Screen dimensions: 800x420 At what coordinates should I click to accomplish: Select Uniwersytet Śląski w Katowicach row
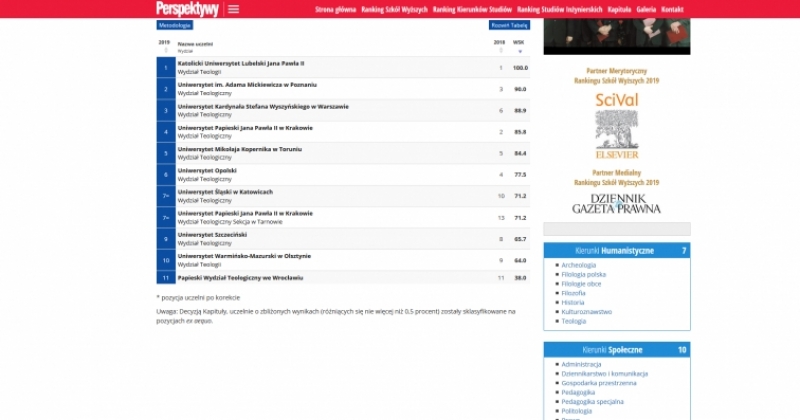pos(343,196)
